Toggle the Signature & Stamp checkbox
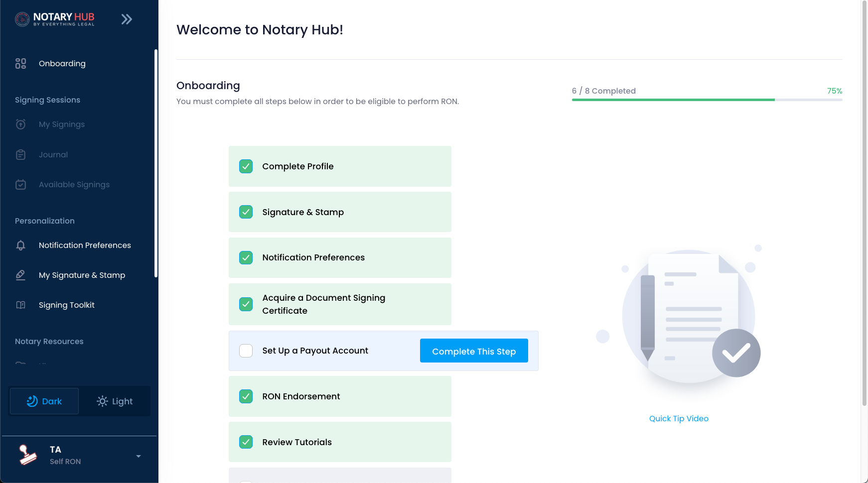 246,212
